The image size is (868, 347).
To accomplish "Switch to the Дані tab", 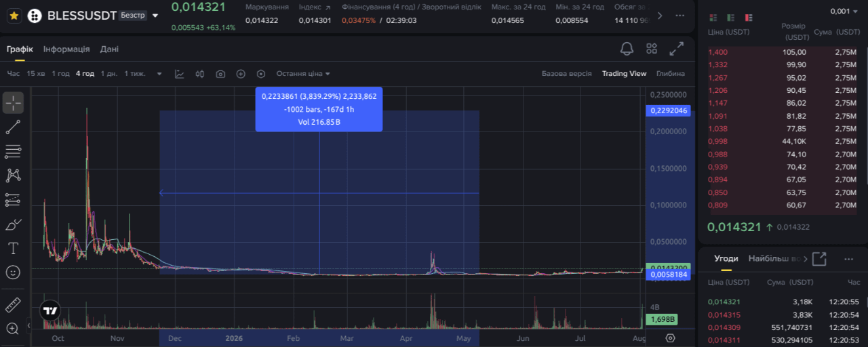I will pyautogui.click(x=109, y=49).
